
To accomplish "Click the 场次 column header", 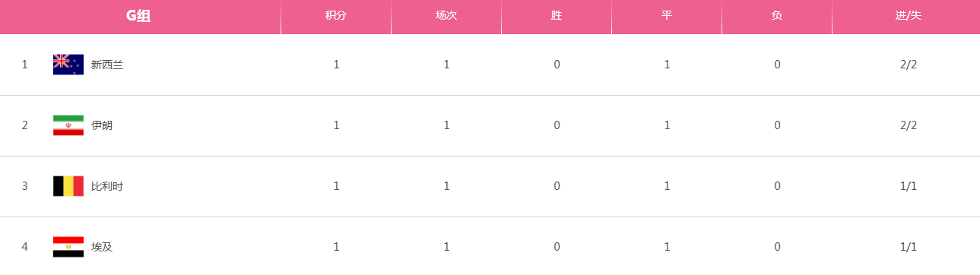I will pos(446,16).
